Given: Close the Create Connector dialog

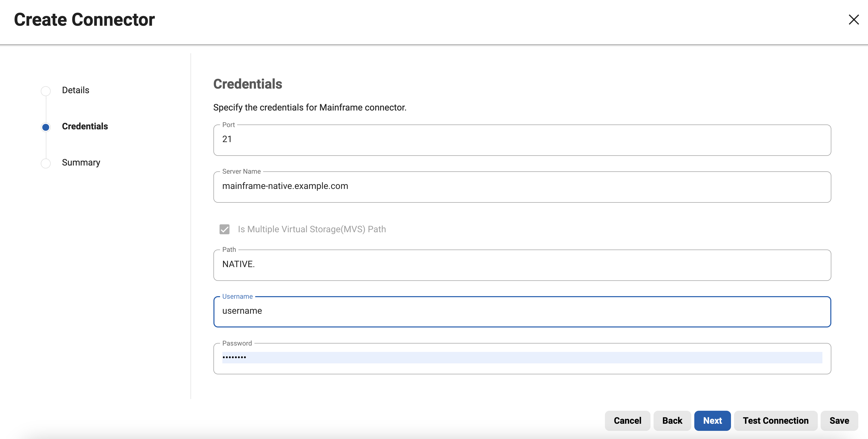Looking at the screenshot, I should point(853,20).
